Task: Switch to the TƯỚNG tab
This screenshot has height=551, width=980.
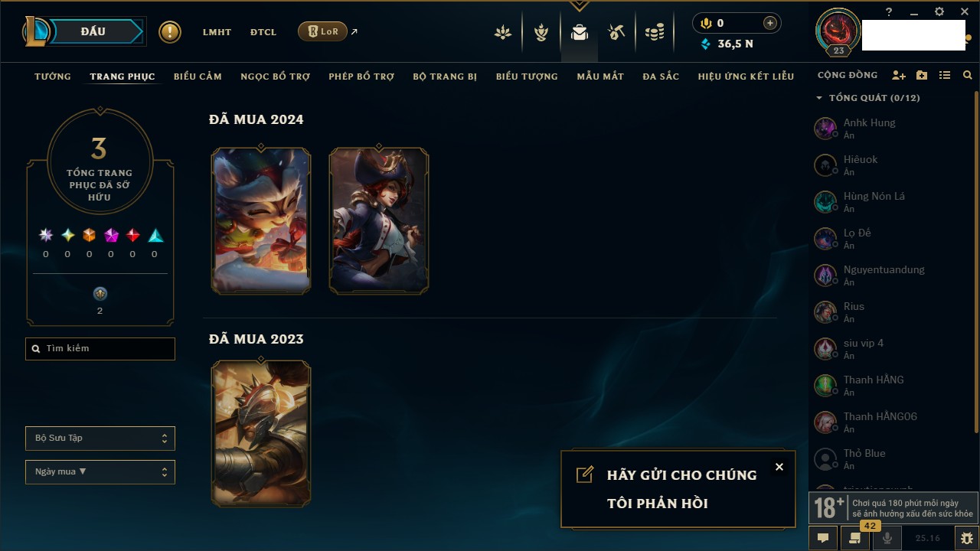Action: click(53, 77)
